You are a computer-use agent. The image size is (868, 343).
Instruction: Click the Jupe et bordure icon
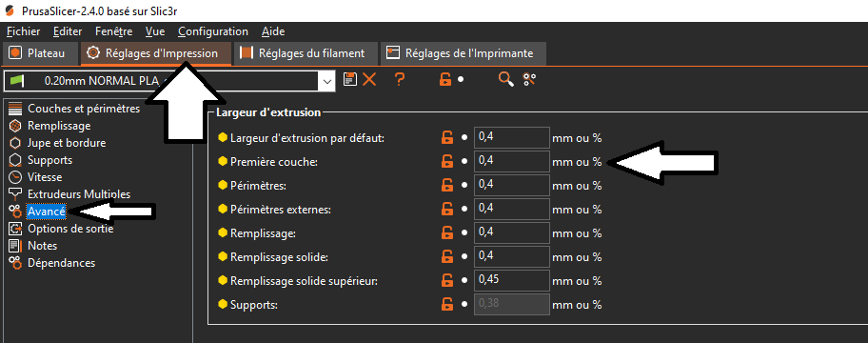[15, 143]
